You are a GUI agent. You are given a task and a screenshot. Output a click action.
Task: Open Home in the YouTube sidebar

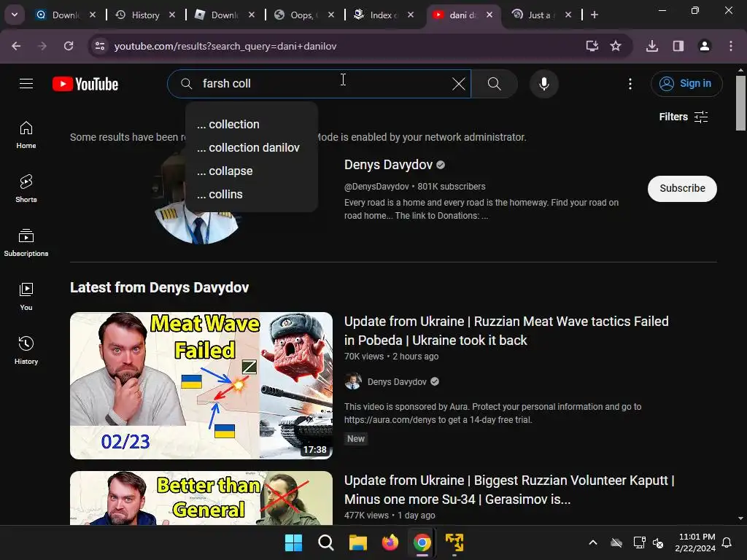[26, 135]
